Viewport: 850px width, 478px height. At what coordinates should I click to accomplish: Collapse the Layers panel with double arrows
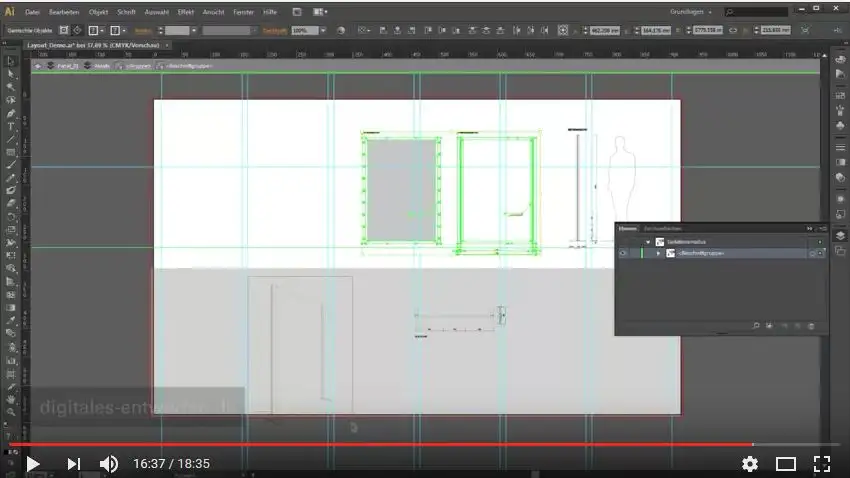point(810,229)
